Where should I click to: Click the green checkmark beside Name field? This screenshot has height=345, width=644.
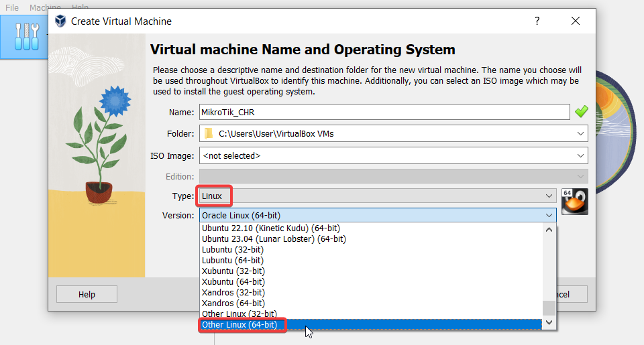(x=581, y=112)
